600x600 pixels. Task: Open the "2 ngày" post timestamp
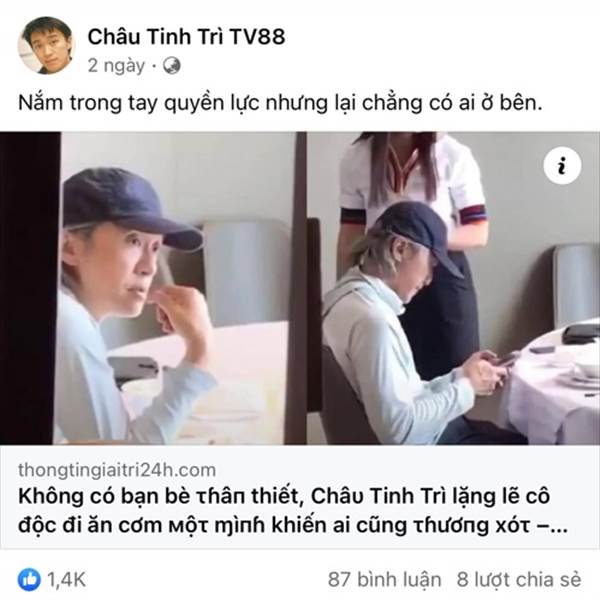[116, 66]
